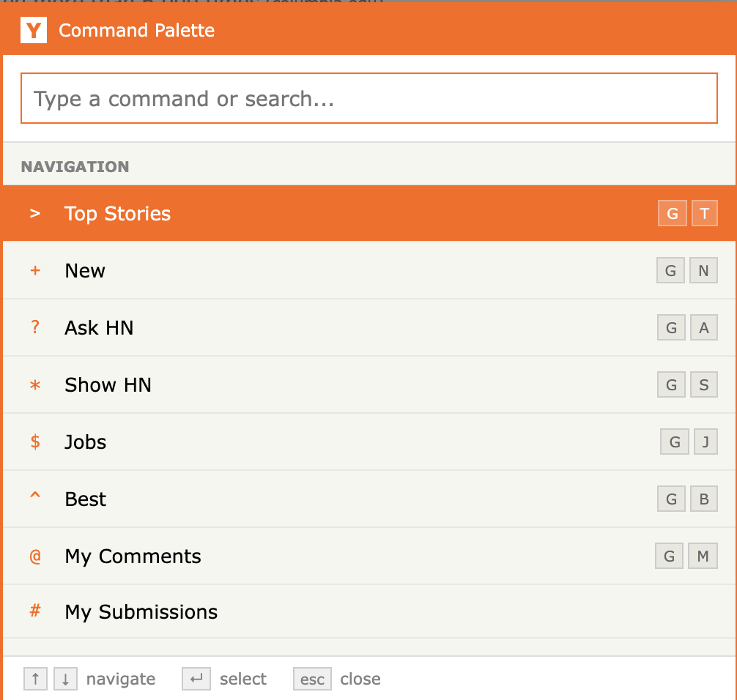Click the G key badge on Ask HN row
Viewport: 737px width, 700px height.
click(x=672, y=327)
